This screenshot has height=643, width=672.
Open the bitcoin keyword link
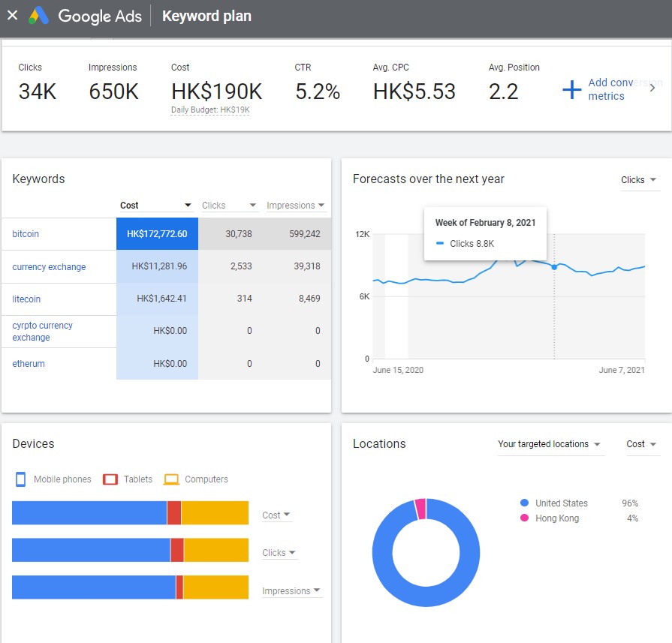coord(26,234)
